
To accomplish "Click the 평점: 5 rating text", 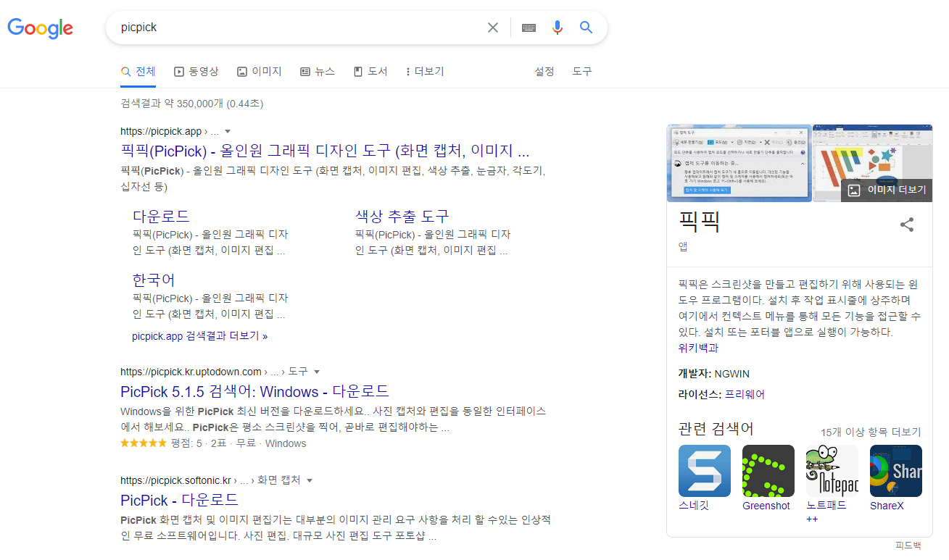I will 187,443.
